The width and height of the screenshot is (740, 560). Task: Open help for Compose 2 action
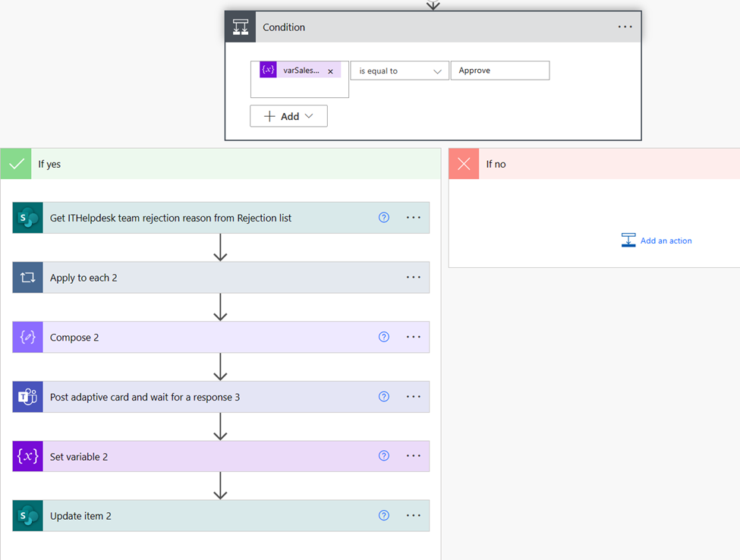pyautogui.click(x=384, y=338)
